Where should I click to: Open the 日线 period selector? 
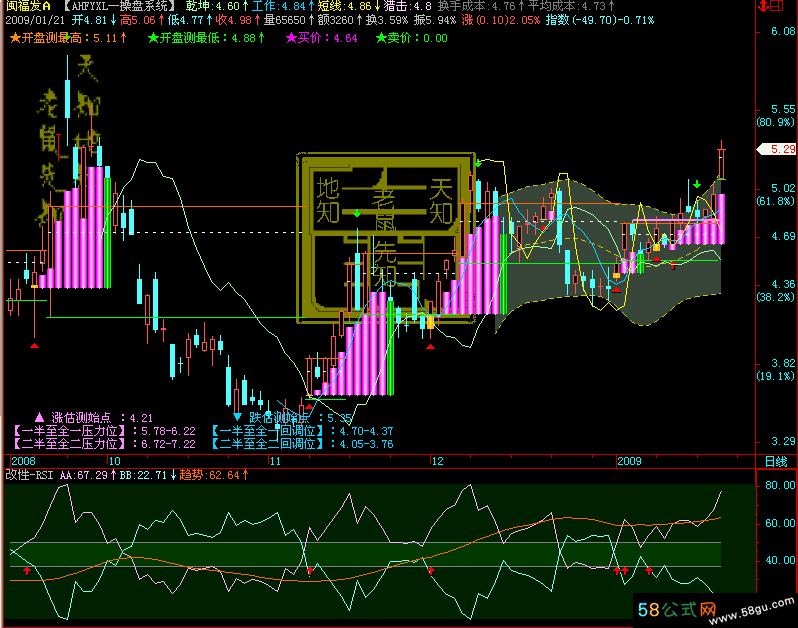(x=775, y=461)
